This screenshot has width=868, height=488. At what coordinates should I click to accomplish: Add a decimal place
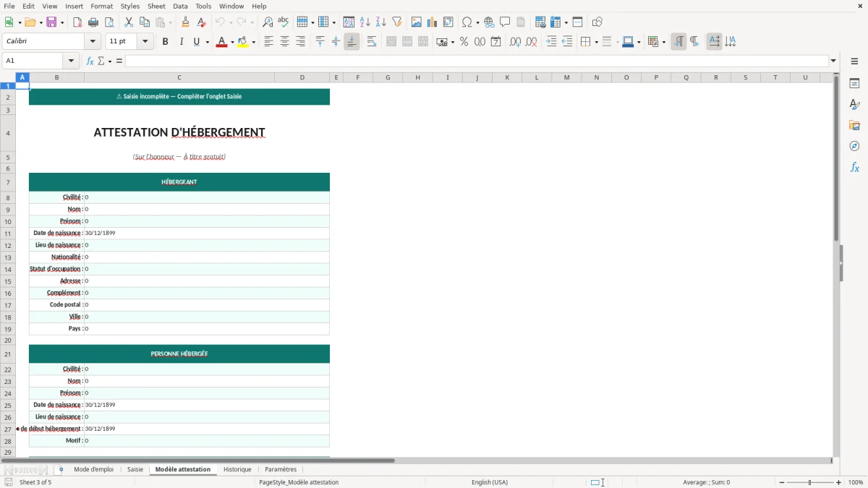[x=515, y=42]
